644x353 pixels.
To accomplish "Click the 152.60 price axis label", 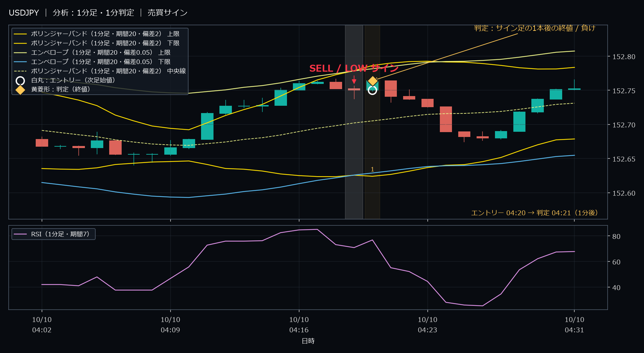I will [x=624, y=193].
